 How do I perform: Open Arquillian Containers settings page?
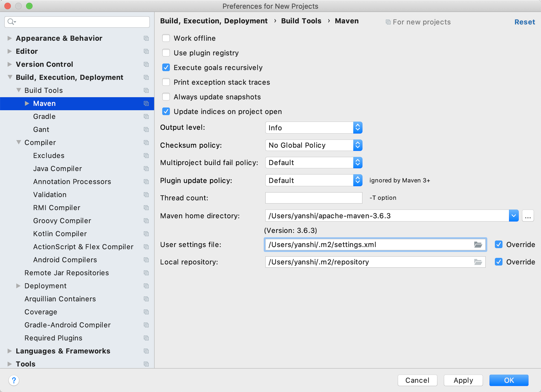pos(60,299)
